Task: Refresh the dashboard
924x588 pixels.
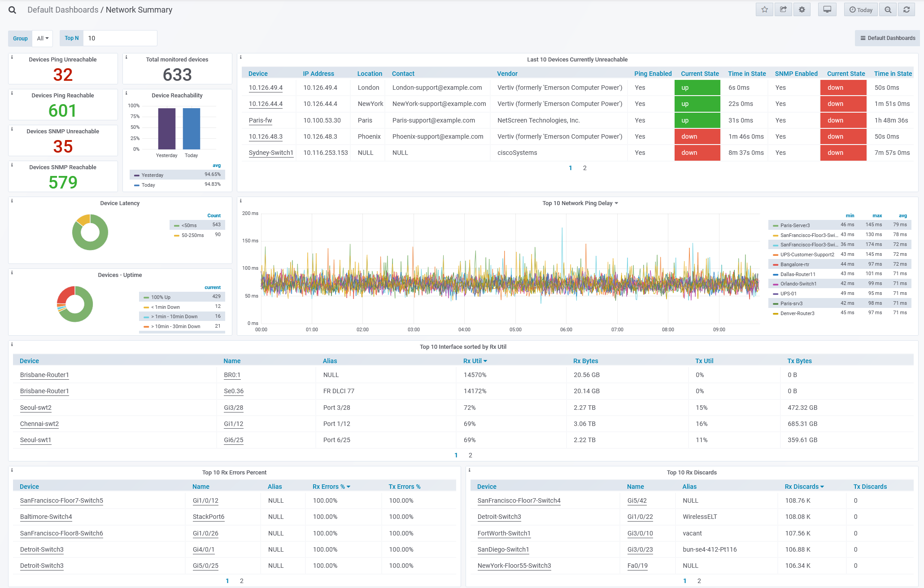Action: tap(907, 10)
